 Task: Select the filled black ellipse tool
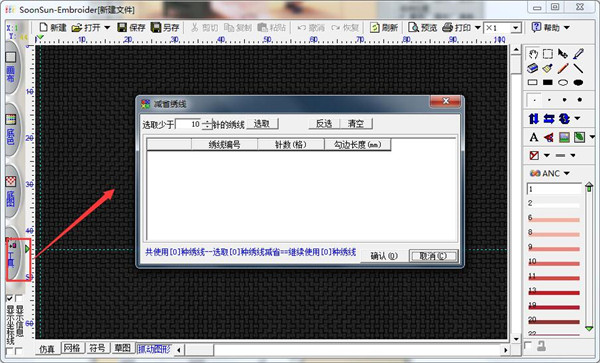point(578,83)
